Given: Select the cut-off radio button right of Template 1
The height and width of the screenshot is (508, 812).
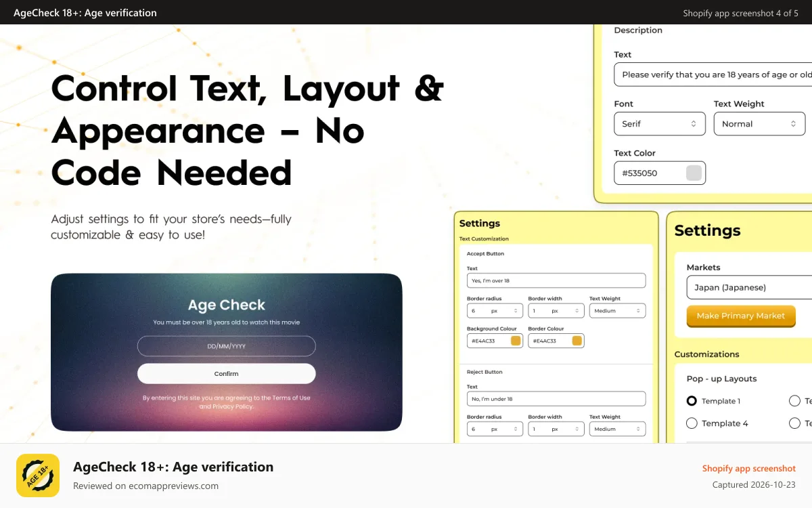Looking at the screenshot, I should [794, 401].
